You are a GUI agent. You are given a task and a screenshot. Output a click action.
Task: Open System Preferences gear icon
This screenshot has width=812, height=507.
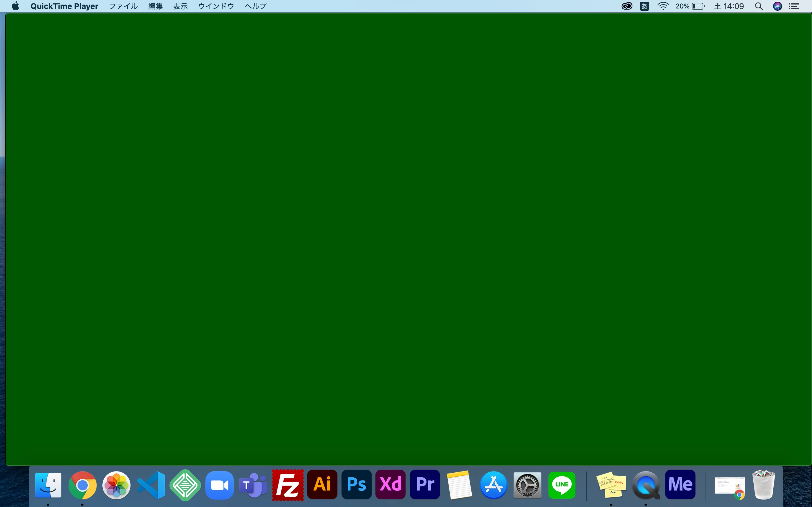[528, 485]
